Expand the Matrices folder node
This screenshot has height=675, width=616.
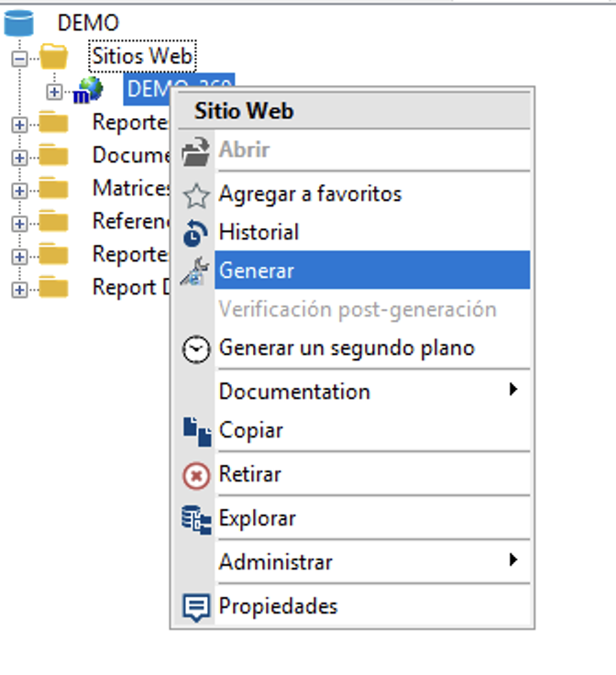click(x=19, y=191)
